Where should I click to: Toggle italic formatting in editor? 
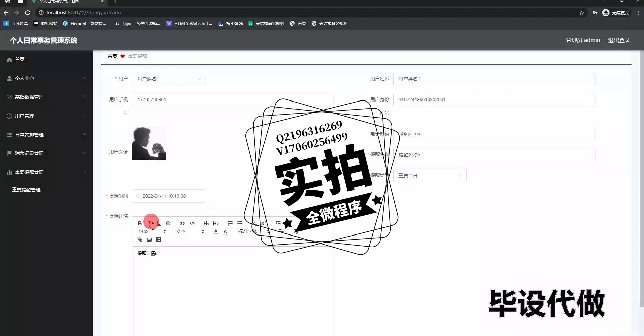[x=149, y=223]
